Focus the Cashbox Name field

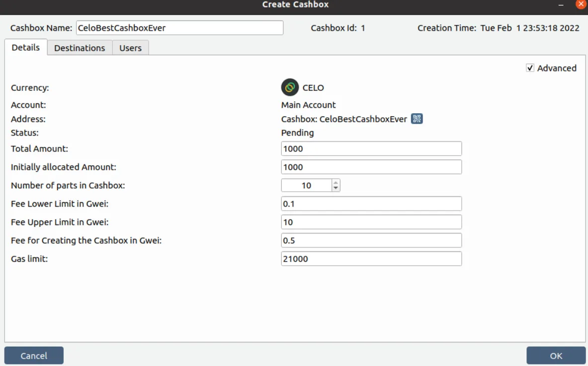(x=179, y=28)
